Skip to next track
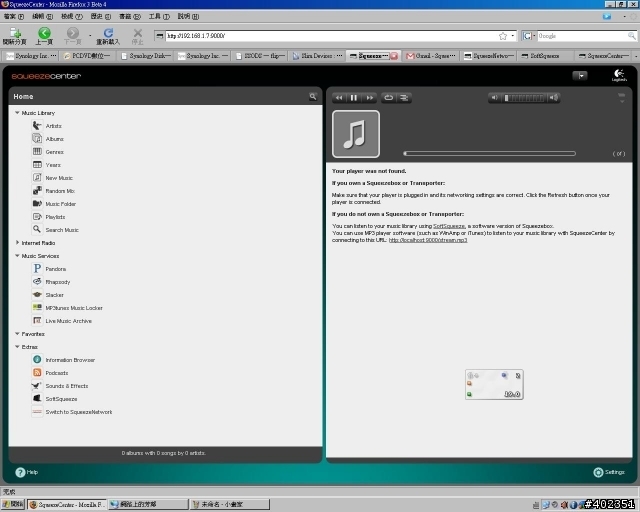The width and height of the screenshot is (640, 512). [369, 98]
